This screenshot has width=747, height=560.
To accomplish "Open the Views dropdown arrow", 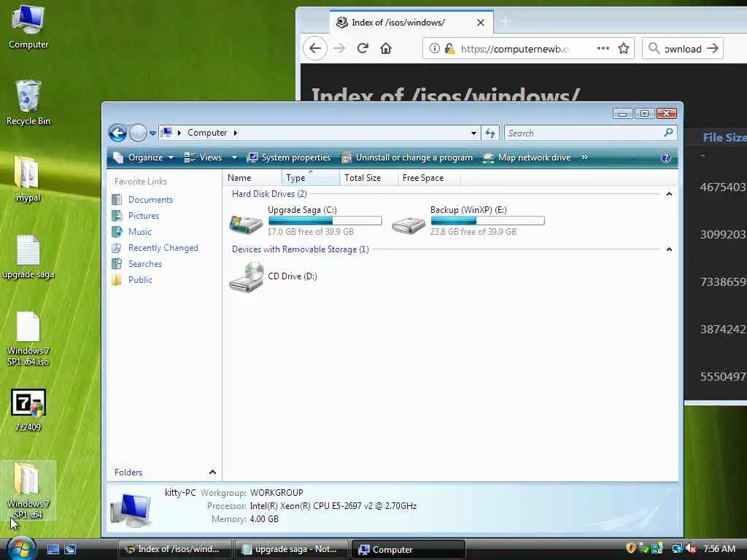I will 234,157.
